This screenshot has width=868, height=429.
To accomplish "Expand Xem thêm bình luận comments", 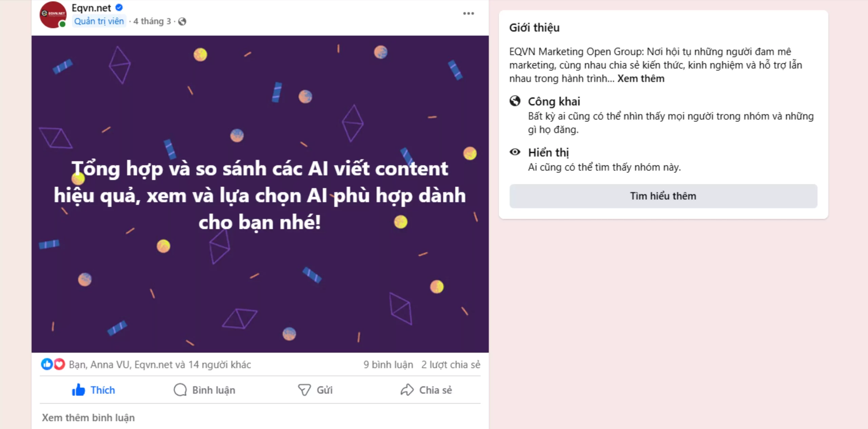I will pos(88,417).
